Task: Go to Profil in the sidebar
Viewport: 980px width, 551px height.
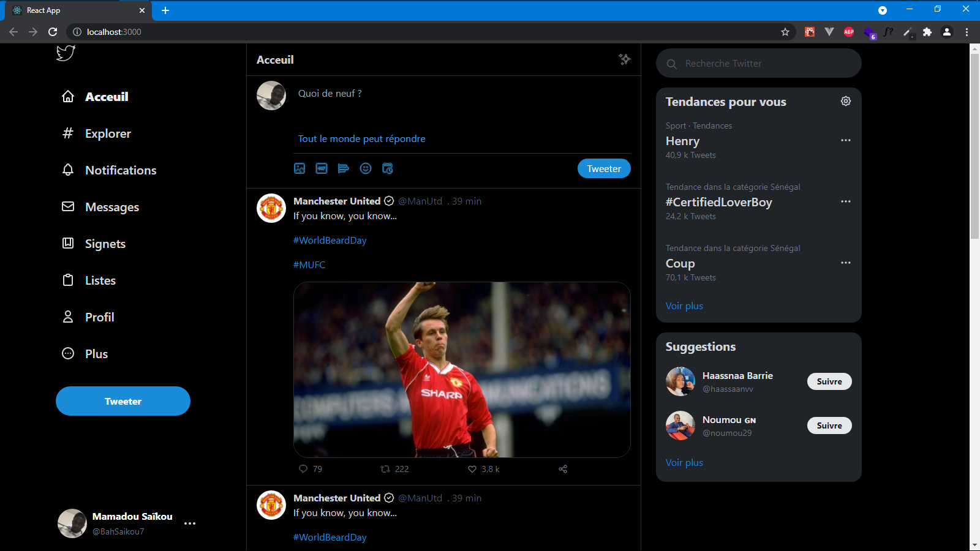Action: pyautogui.click(x=100, y=317)
